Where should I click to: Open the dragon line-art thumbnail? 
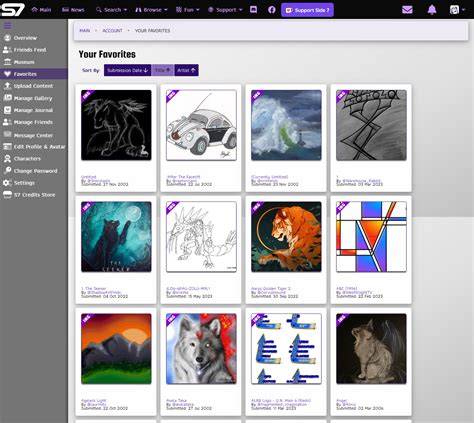coord(201,237)
